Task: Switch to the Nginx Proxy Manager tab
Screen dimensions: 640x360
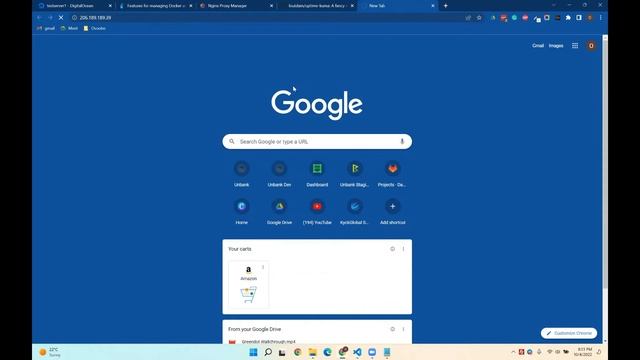Action: [x=236, y=6]
